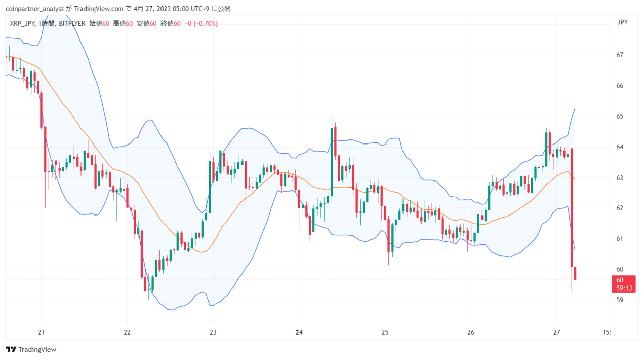Select the red current price tag showing 60

tap(624, 284)
